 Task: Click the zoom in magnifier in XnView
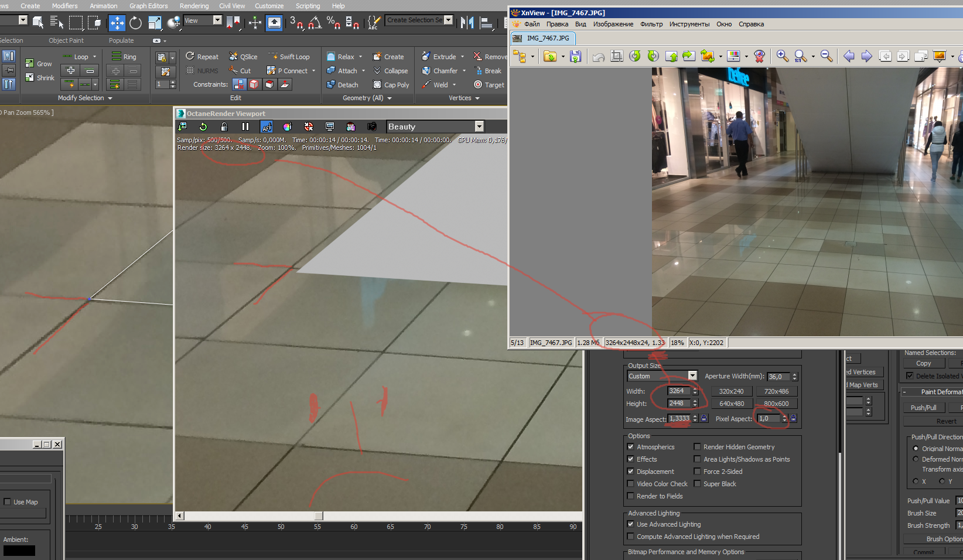[x=782, y=56]
